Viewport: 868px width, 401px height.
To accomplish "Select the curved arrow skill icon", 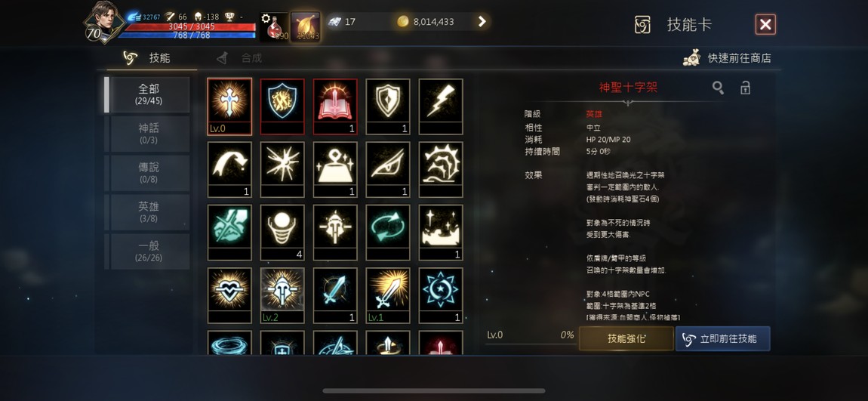I will 229,169.
